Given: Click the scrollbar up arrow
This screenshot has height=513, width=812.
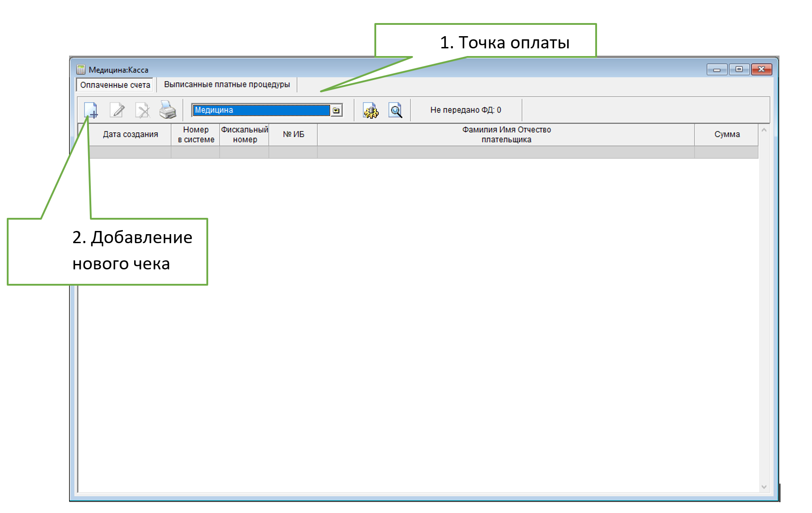Looking at the screenshot, I should pos(764,130).
